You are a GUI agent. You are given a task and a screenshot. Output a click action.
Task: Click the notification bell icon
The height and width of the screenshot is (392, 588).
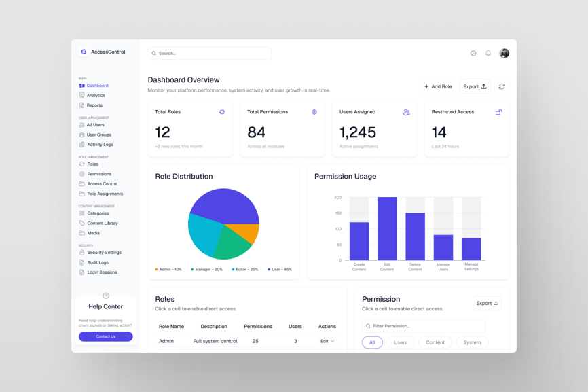[x=488, y=53]
